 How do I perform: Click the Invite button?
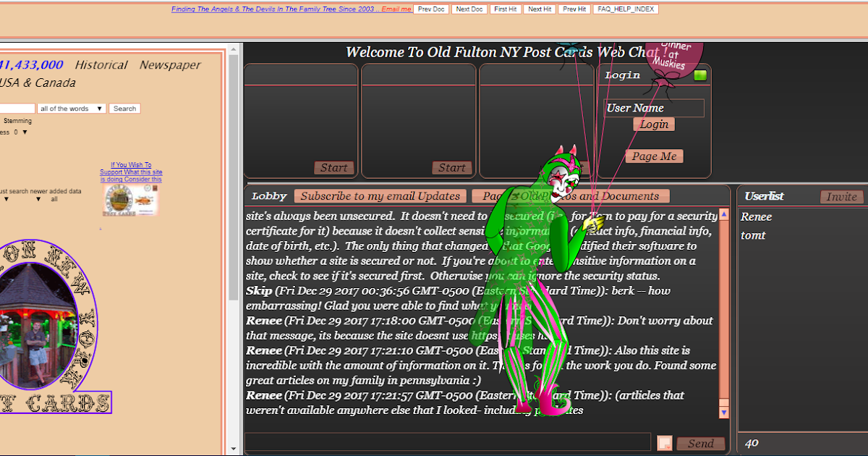coord(842,197)
